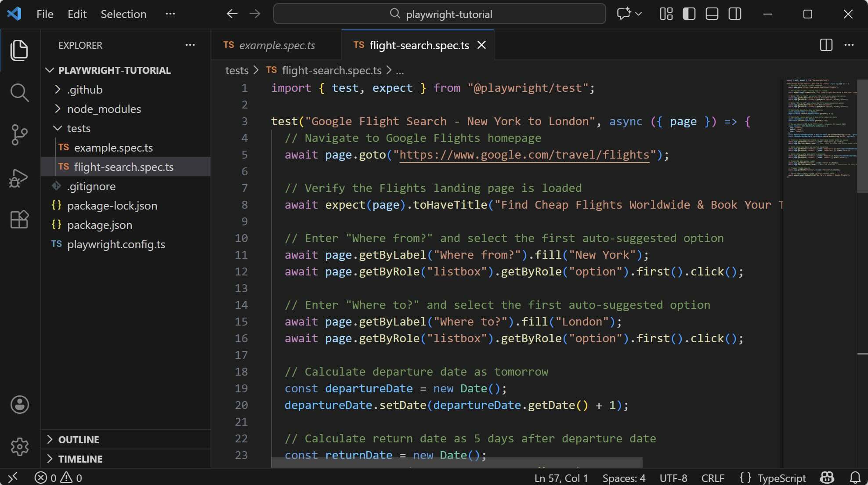Screen dimensions: 868x485
Task: Open the Extensions view
Action: coord(19,219)
